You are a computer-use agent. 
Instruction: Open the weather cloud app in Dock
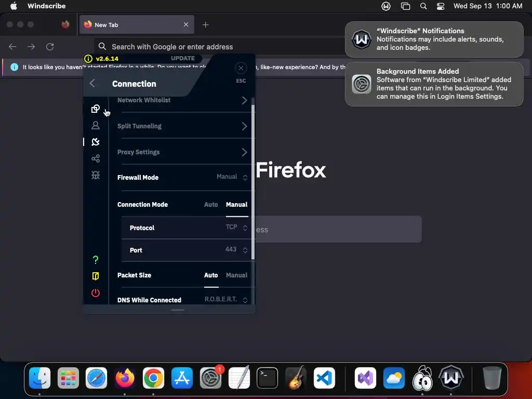point(394,378)
